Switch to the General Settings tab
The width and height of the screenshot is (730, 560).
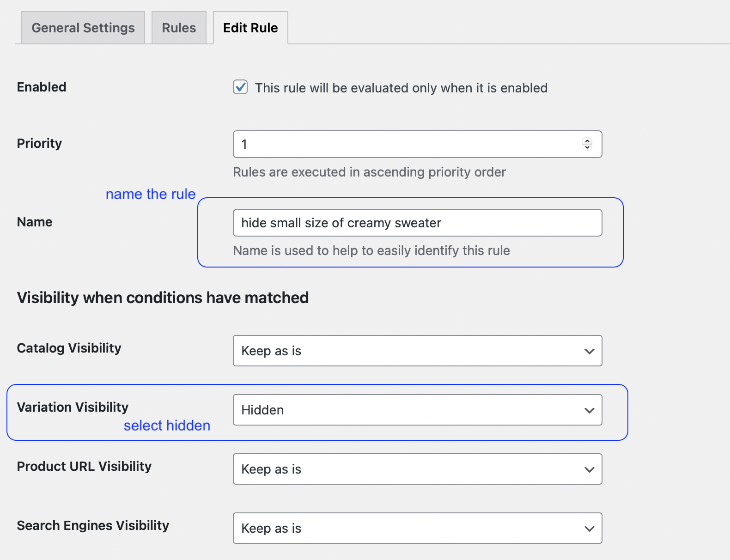pyautogui.click(x=83, y=28)
